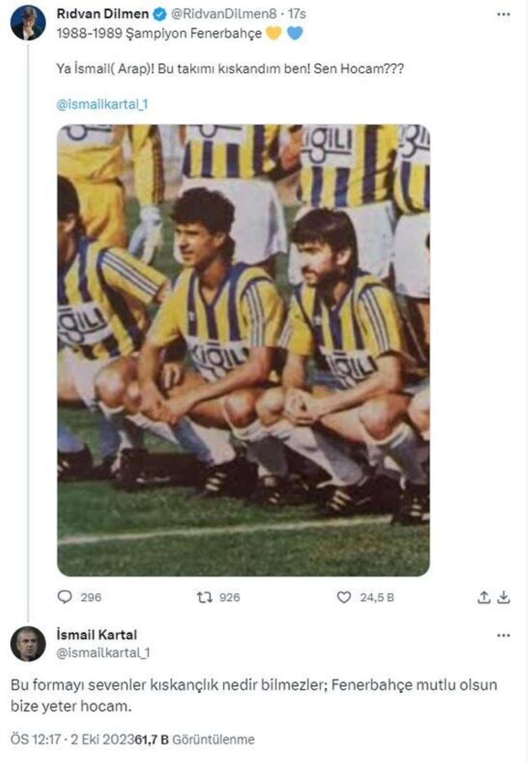The height and width of the screenshot is (762, 532).
Task: Click the Rıdvan Dilmen display name
Action: (102, 14)
